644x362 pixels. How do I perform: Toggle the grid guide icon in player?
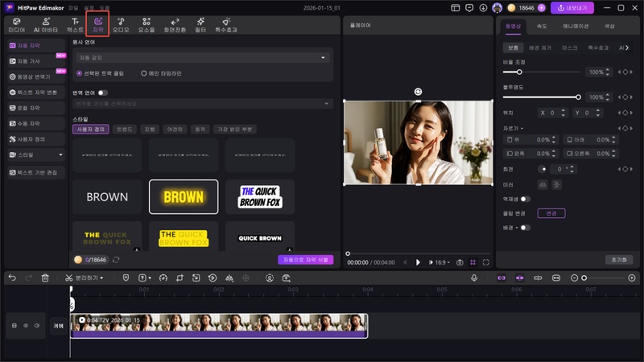[x=473, y=262]
